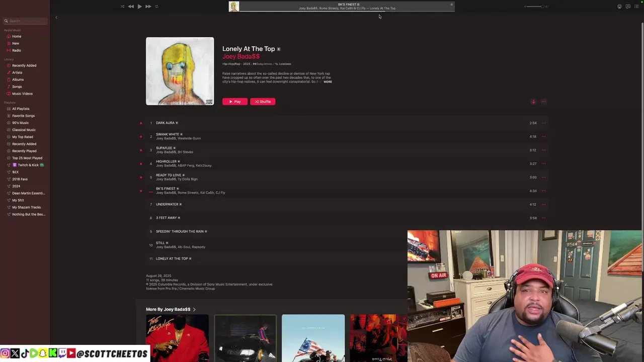Screen dimensions: 644x362
Task: Open the album cover with American flag
Action: 313,338
